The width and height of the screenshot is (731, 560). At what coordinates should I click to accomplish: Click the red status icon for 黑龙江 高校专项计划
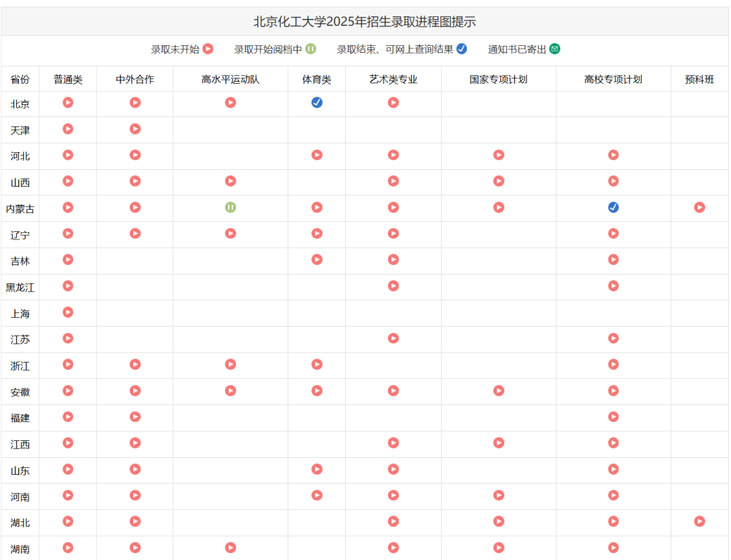point(613,285)
